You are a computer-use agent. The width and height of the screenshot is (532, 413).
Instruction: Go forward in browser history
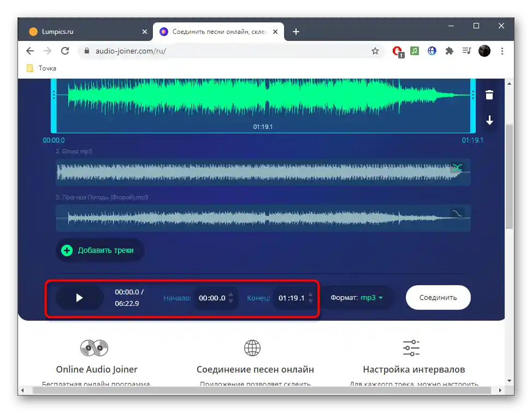pos(47,51)
